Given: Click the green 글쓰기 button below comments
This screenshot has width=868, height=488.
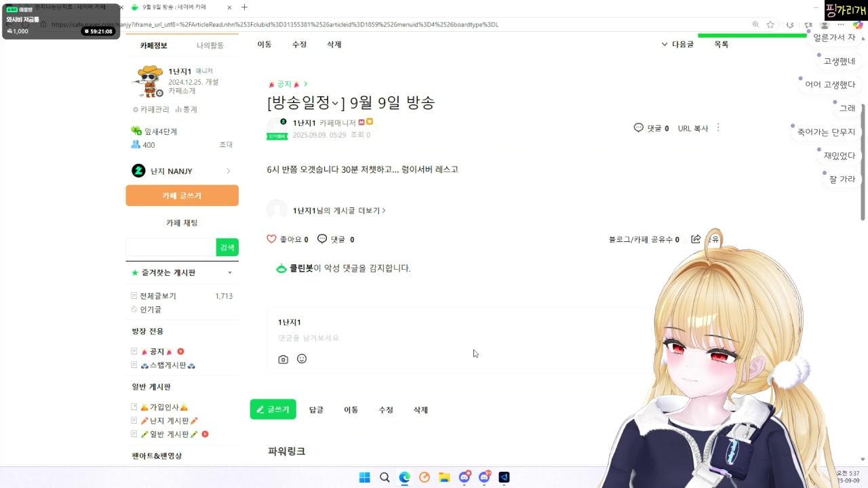Looking at the screenshot, I should click(x=273, y=409).
